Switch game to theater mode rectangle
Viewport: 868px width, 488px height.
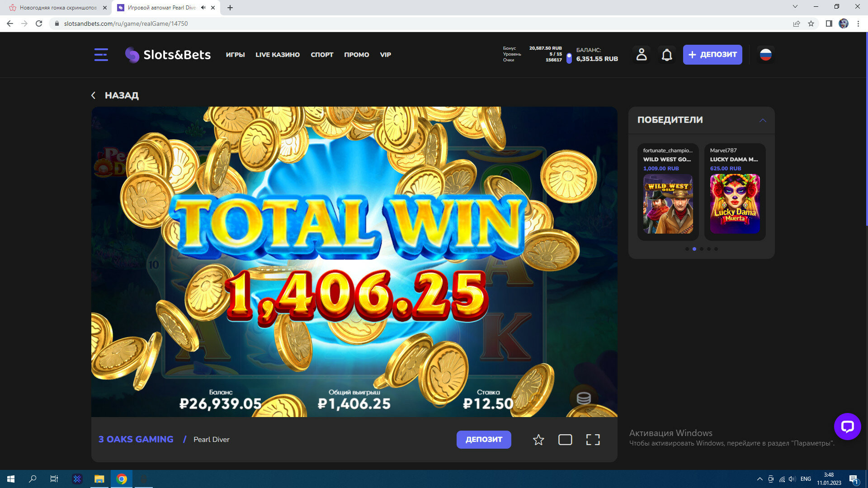click(x=565, y=440)
